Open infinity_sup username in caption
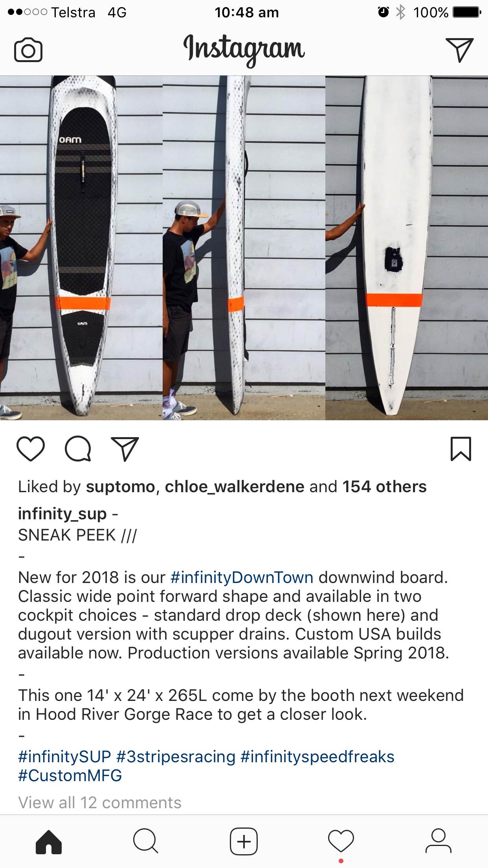This screenshot has height=868, width=488. [62, 514]
